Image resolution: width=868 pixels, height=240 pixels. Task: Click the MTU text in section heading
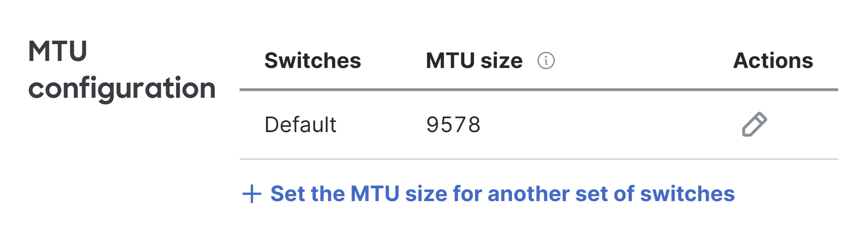click(x=58, y=51)
